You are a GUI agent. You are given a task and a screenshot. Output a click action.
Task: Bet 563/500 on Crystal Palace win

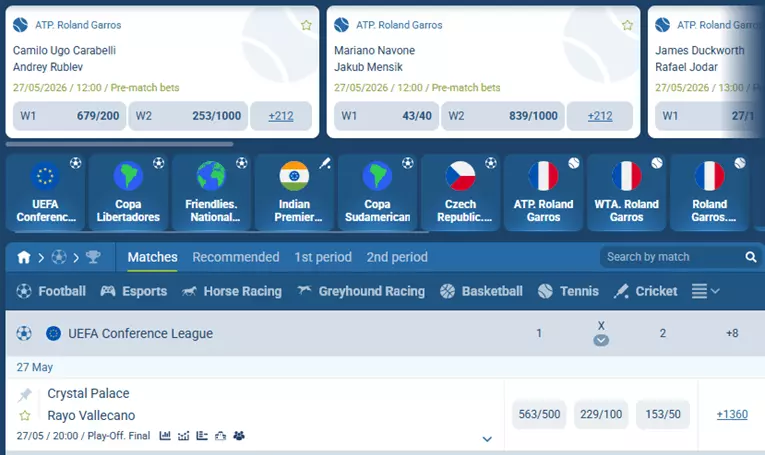(539, 415)
